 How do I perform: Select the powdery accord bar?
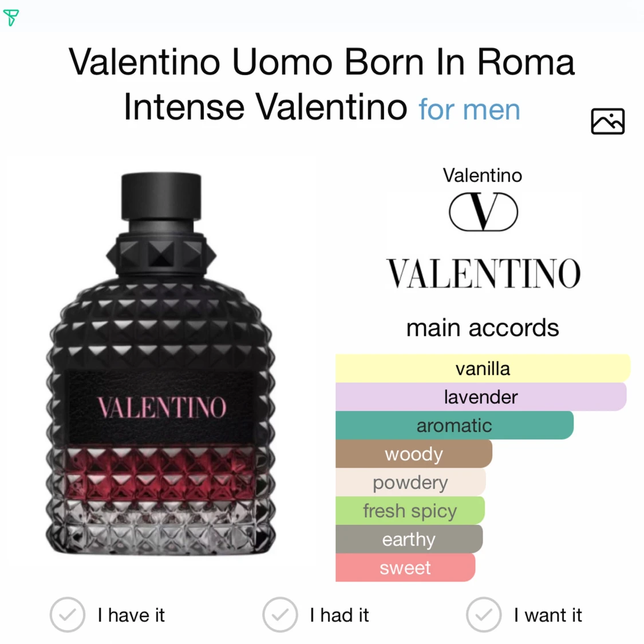click(x=410, y=482)
